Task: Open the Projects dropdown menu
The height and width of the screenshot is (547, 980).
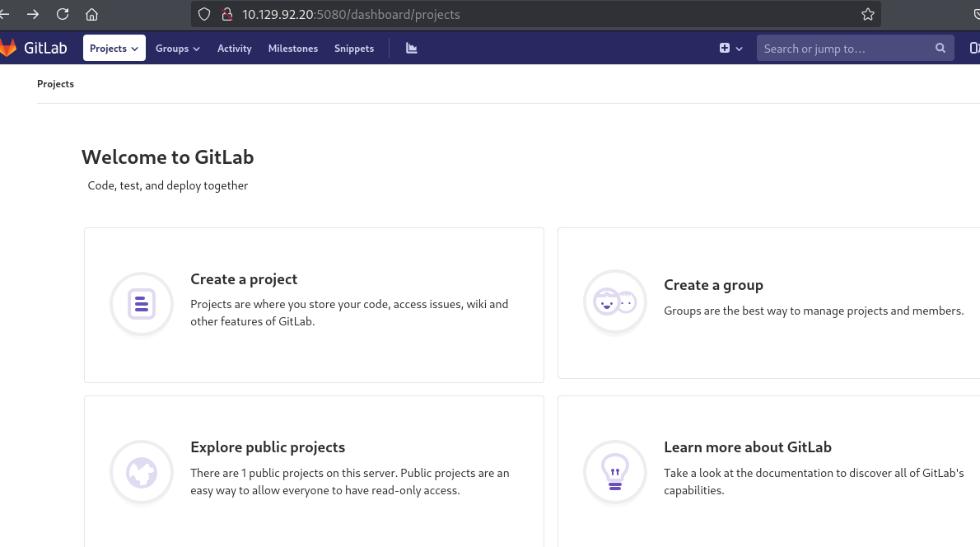Action: coord(114,48)
